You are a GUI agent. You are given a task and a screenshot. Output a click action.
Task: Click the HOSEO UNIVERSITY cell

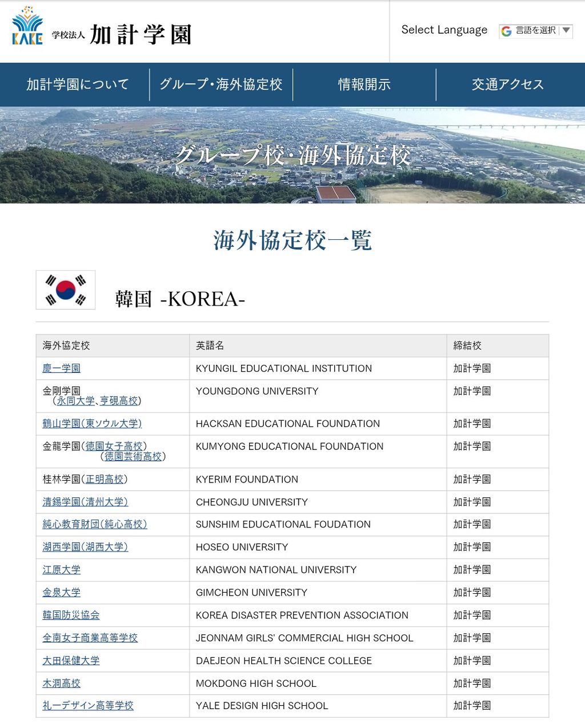tap(318, 547)
